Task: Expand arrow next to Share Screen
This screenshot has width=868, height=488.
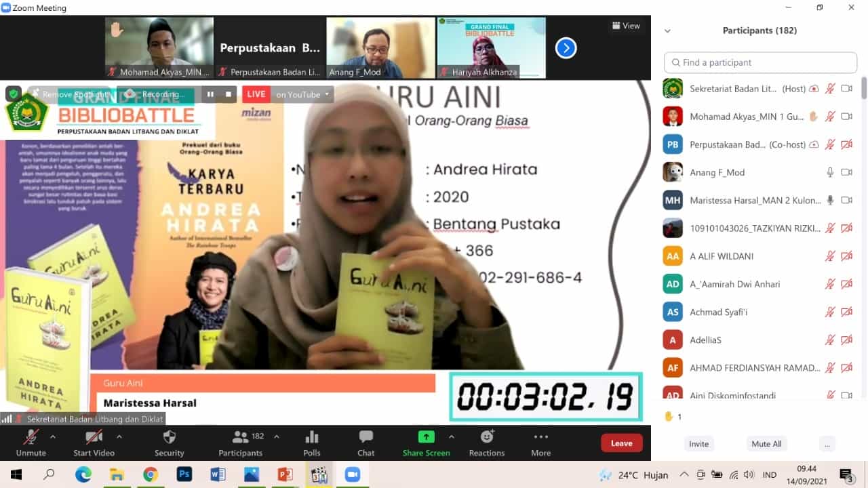Action: 452,437
